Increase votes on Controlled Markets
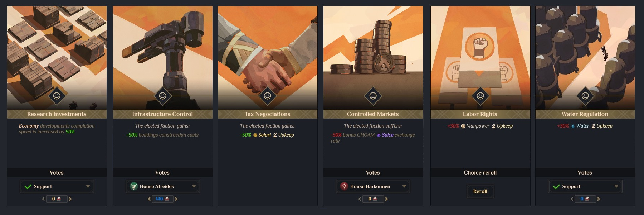 386,199
